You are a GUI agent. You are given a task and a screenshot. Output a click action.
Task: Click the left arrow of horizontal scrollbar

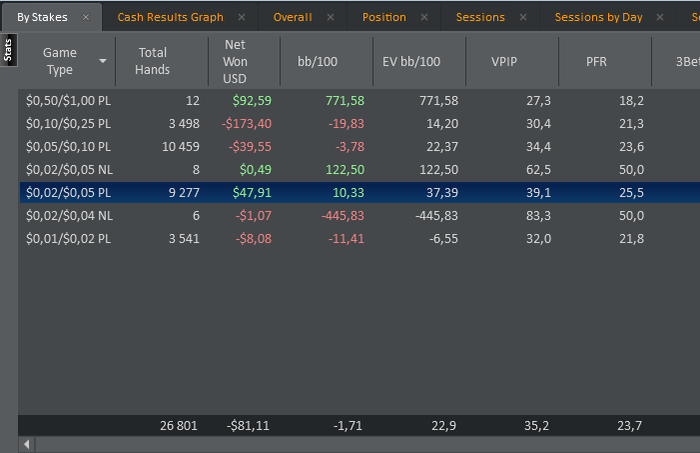point(27,444)
